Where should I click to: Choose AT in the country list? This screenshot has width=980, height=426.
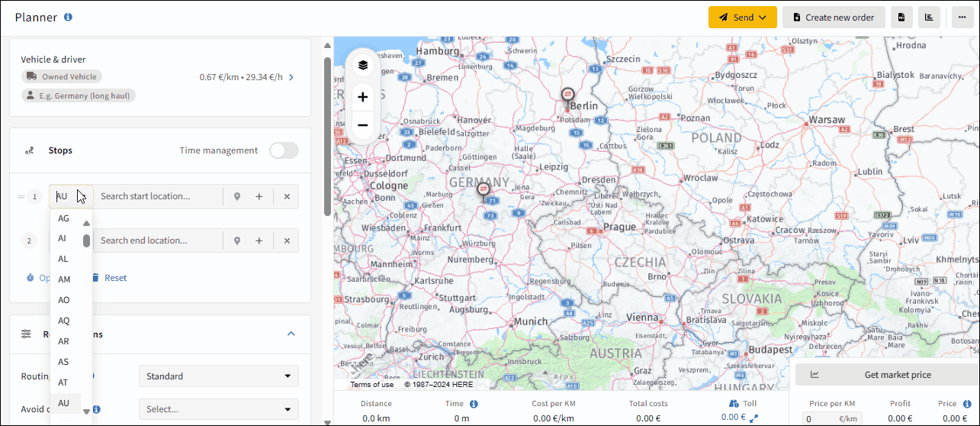click(66, 382)
